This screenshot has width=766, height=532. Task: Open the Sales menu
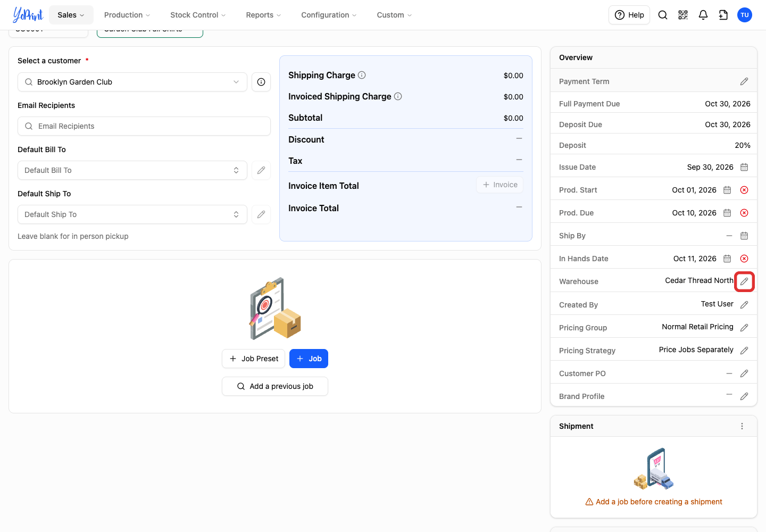click(71, 15)
